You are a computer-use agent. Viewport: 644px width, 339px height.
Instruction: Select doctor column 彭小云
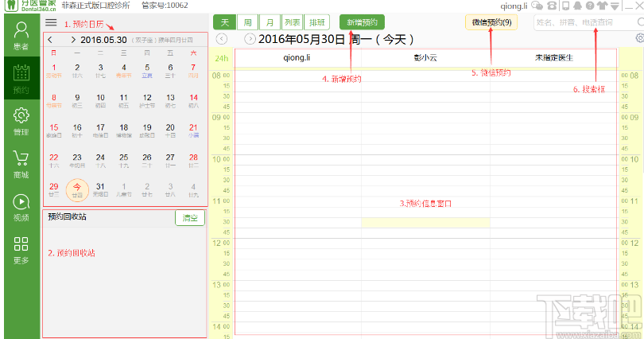425,57
